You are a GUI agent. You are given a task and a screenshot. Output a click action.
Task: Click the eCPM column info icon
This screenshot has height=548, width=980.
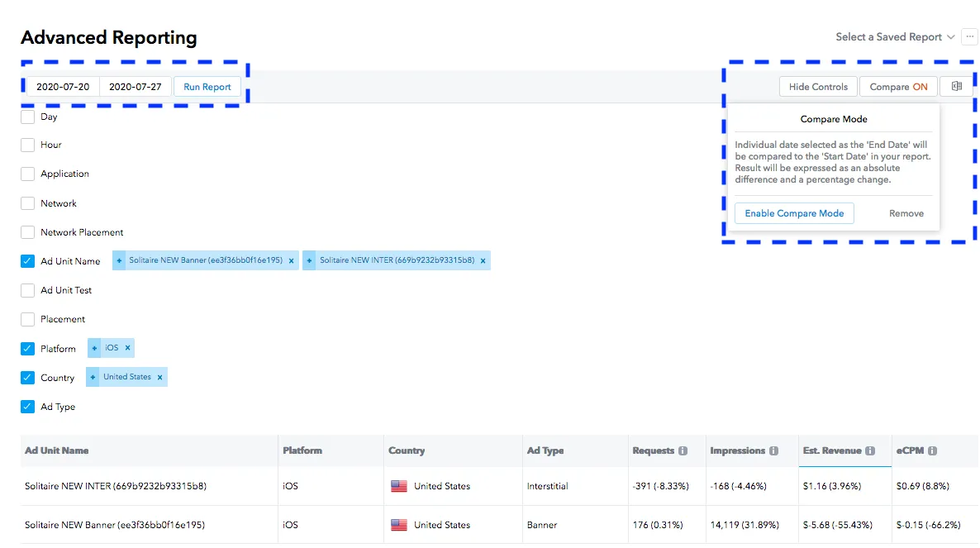point(933,450)
